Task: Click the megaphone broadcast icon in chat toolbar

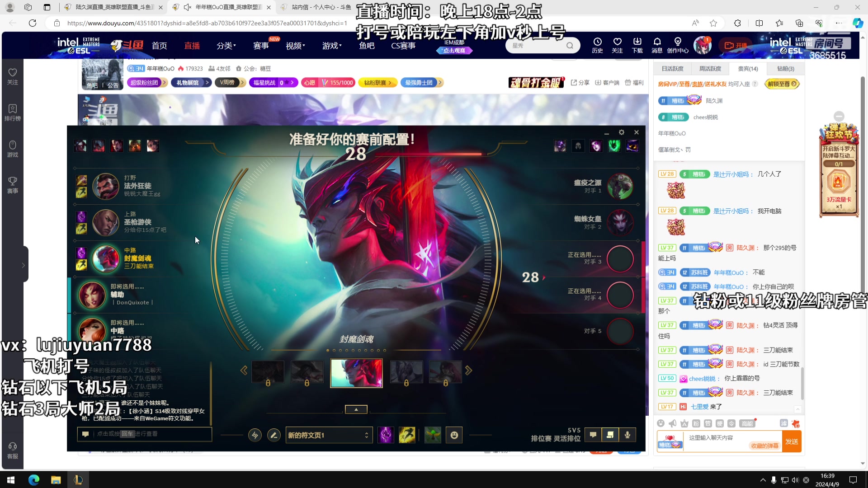Action: click(673, 423)
